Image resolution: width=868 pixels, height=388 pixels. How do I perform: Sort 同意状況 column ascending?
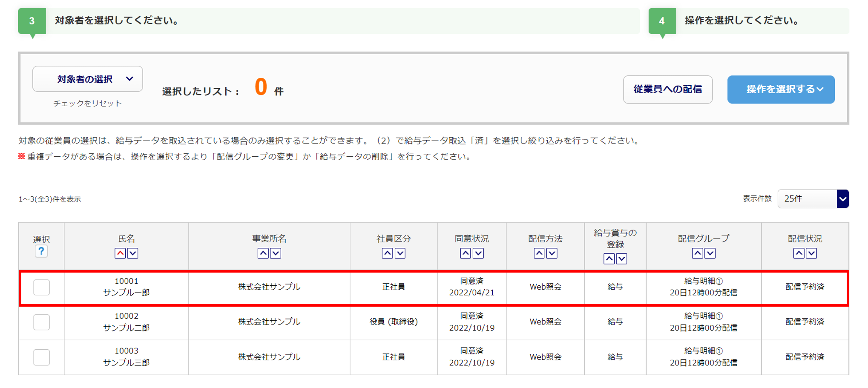click(466, 253)
